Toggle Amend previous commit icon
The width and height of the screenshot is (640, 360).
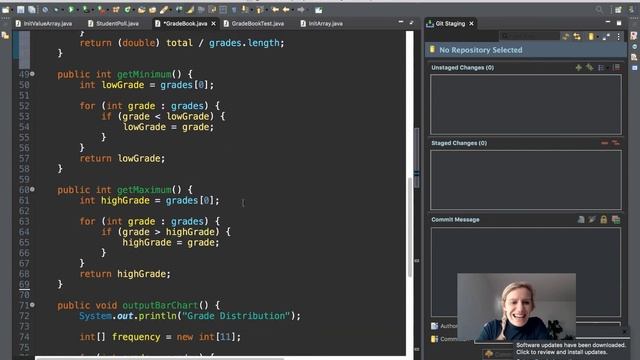(x=581, y=220)
